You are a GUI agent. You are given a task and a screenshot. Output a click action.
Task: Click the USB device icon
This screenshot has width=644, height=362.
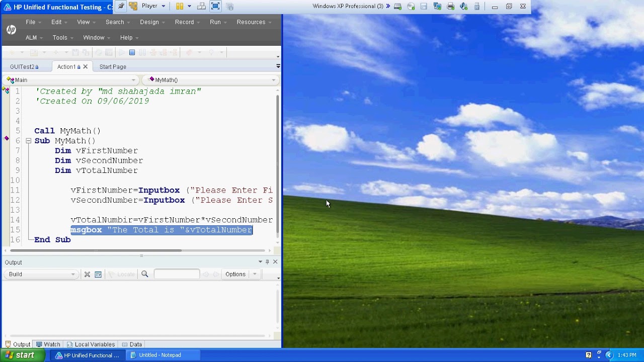pos(476,6)
